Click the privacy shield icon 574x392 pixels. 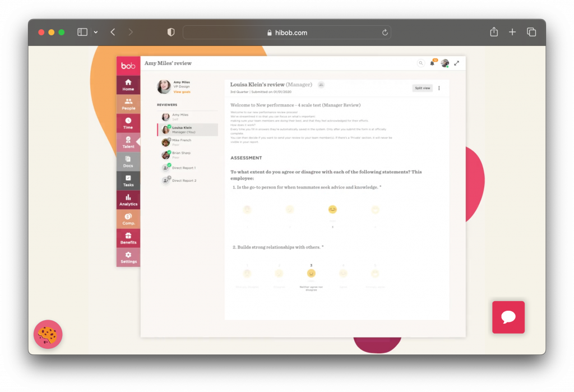[x=171, y=32]
